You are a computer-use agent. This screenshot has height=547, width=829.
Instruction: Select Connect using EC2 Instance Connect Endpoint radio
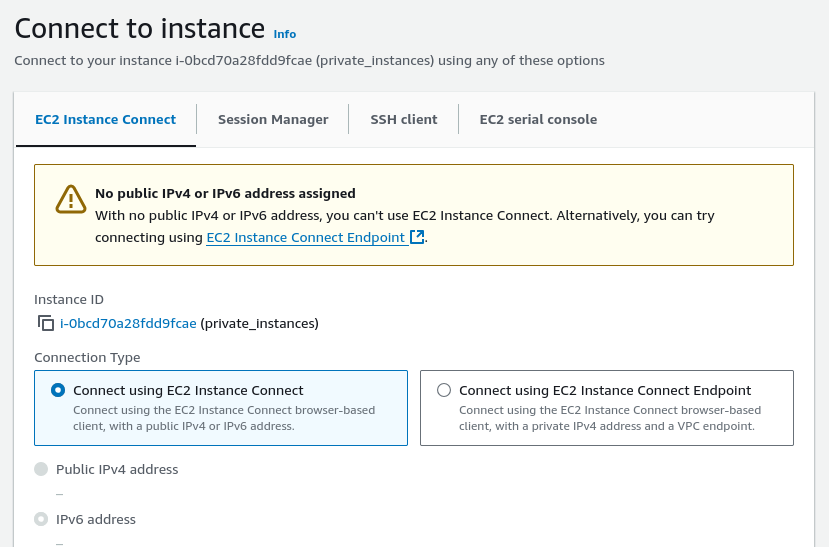[444, 390]
